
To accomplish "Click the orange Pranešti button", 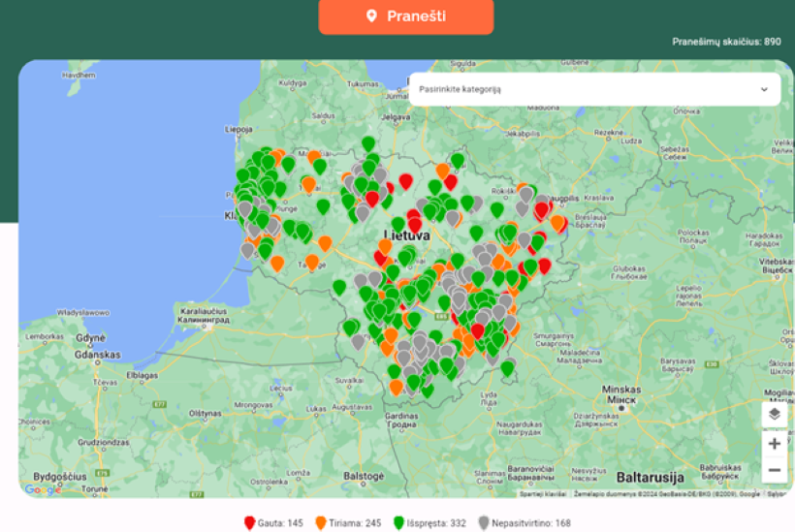I will coord(405,16).
